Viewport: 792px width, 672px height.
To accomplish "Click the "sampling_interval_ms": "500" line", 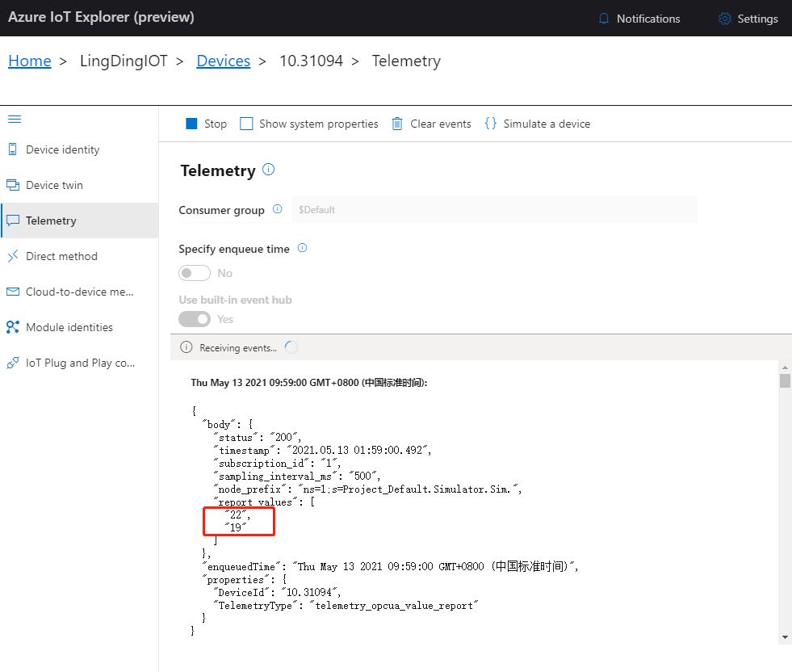I will click(296, 476).
